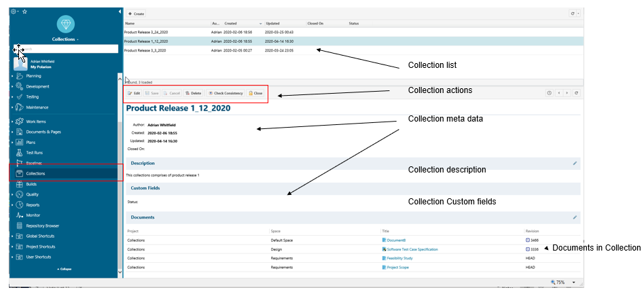
Task: Expand the Development node
Action: (12, 87)
